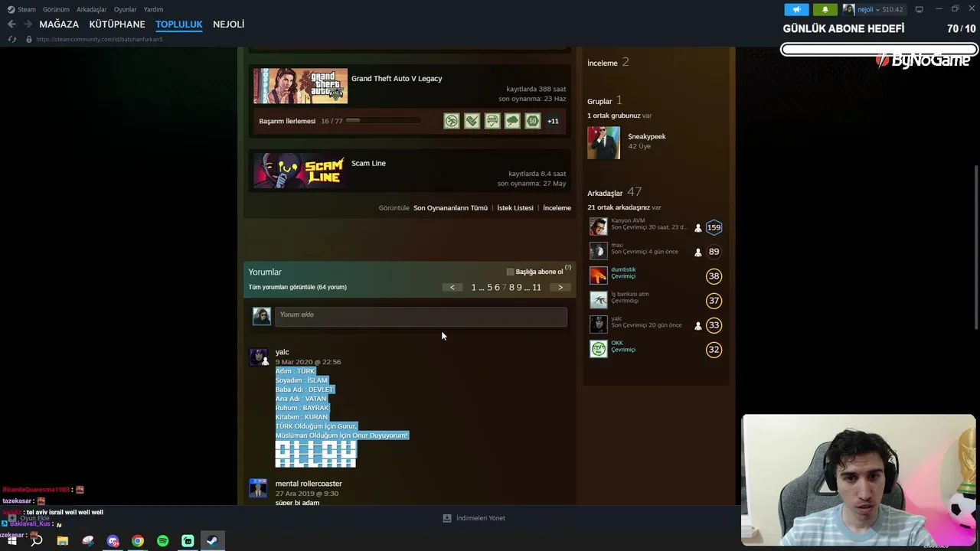Open the 'İnceleme' link under recent games
This screenshot has width=980, height=551.
[x=557, y=207]
